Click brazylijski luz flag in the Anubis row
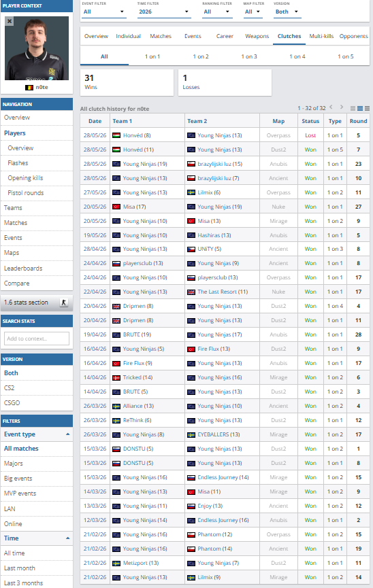 click(x=191, y=164)
